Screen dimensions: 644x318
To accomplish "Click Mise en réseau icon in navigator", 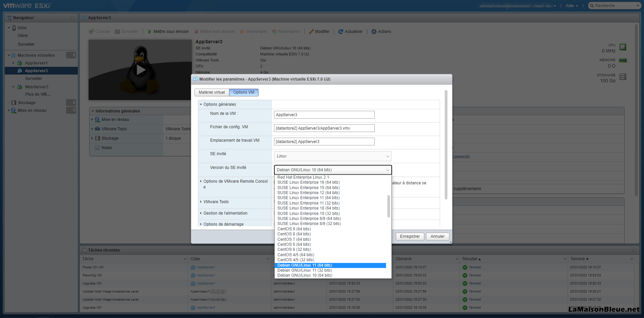I will tap(14, 110).
